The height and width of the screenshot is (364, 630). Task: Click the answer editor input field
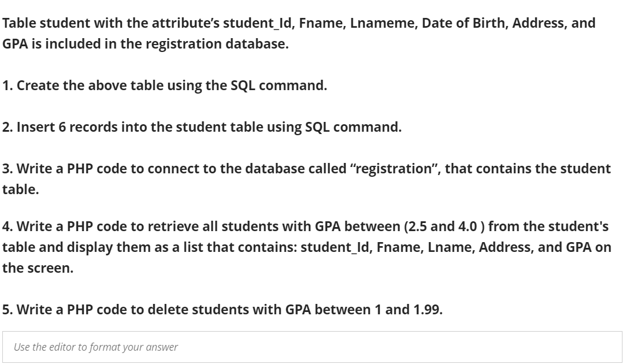(x=312, y=347)
